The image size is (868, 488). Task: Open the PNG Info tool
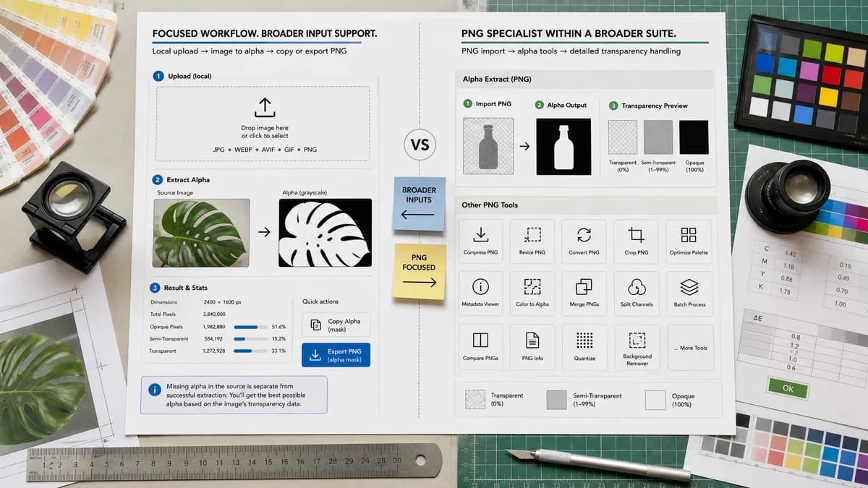point(532,346)
